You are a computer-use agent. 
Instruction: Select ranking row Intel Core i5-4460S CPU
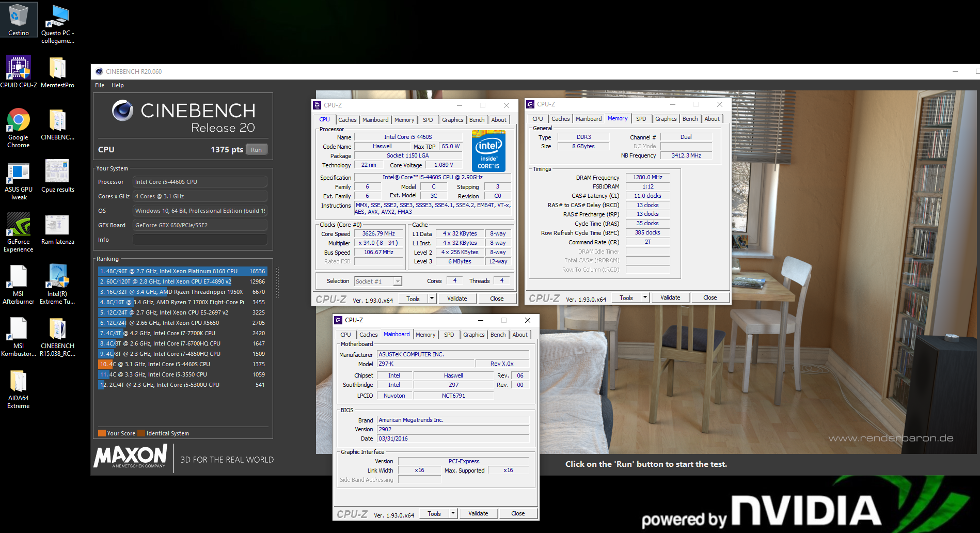pyautogui.click(x=182, y=364)
